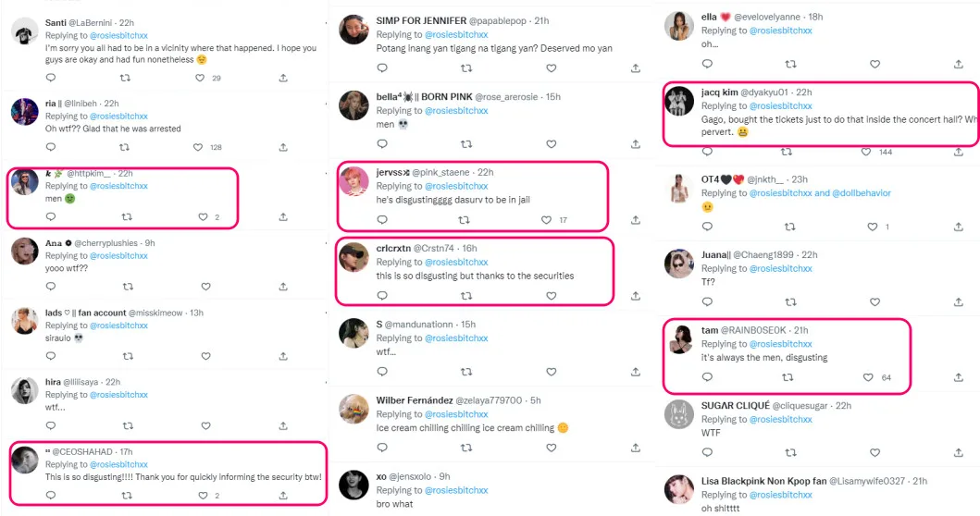Image resolution: width=980 pixels, height=516 pixels.
Task: Open the @dollbehavior mention link
Action: [862, 193]
